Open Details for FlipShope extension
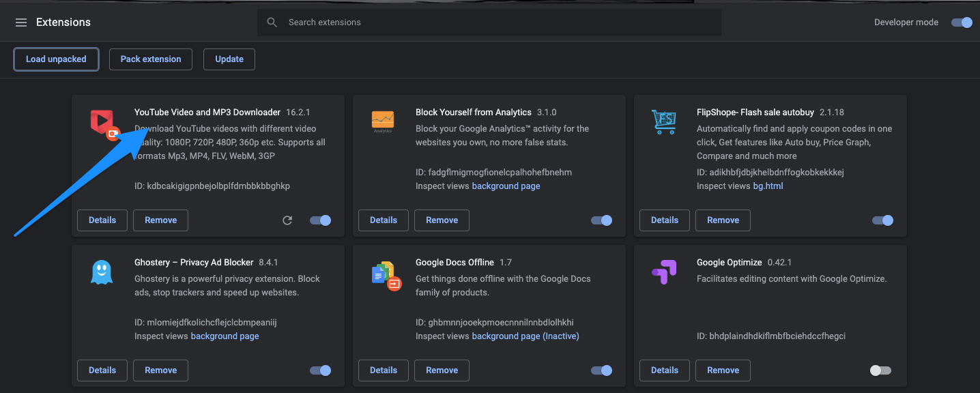 (665, 220)
